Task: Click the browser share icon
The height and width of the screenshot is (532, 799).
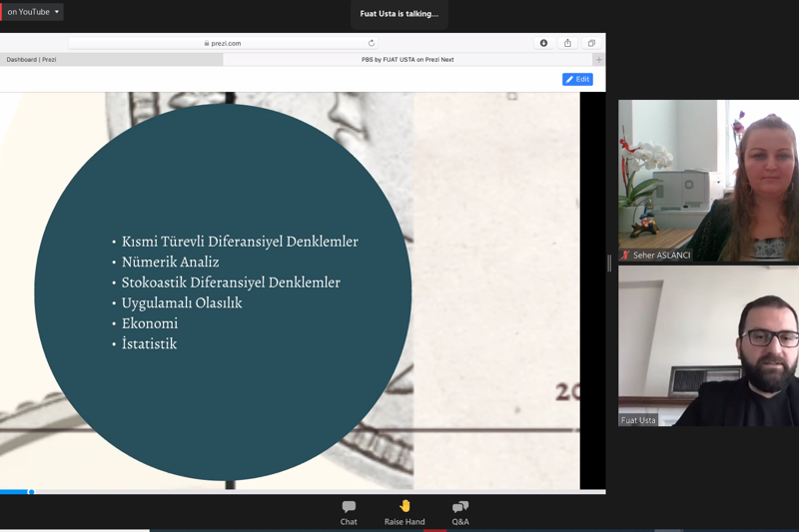Action: (x=567, y=43)
